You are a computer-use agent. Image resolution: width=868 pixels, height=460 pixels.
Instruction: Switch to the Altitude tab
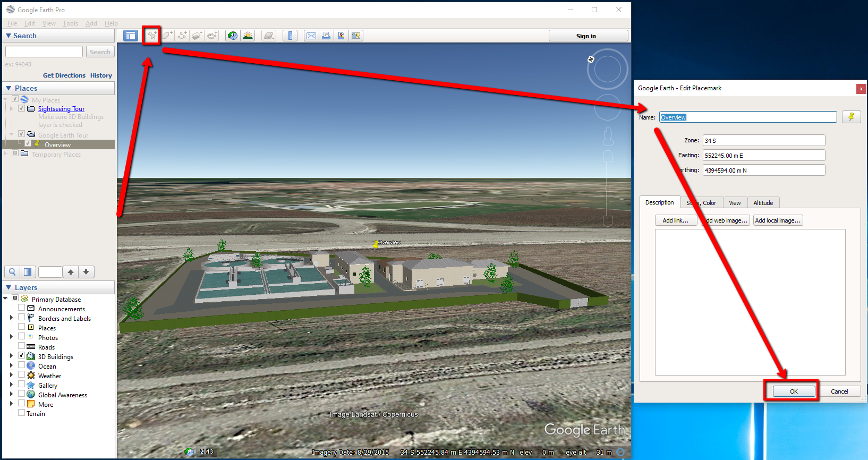(x=763, y=203)
